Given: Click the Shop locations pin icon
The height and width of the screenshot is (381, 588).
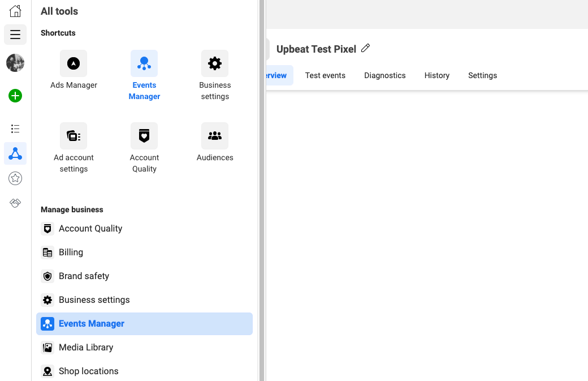Looking at the screenshot, I should (x=47, y=371).
